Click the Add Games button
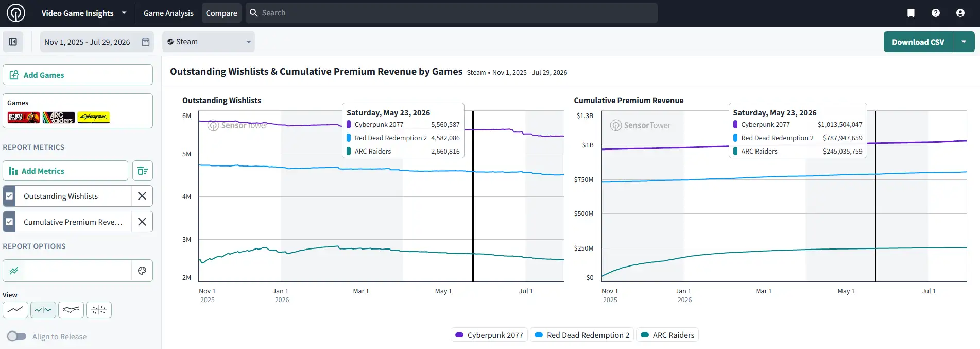Screen dimensions: 980x349 pos(78,75)
